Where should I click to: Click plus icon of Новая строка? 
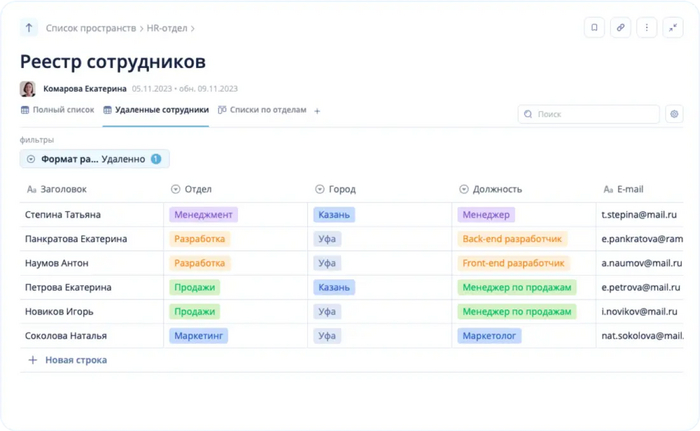(33, 360)
